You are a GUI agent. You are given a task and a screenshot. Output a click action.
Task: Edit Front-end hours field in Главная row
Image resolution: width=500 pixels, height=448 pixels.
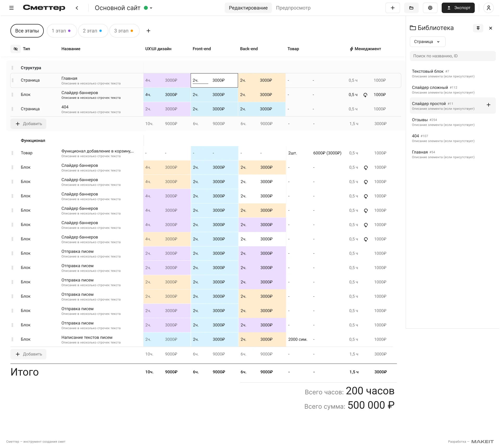pyautogui.click(x=201, y=81)
